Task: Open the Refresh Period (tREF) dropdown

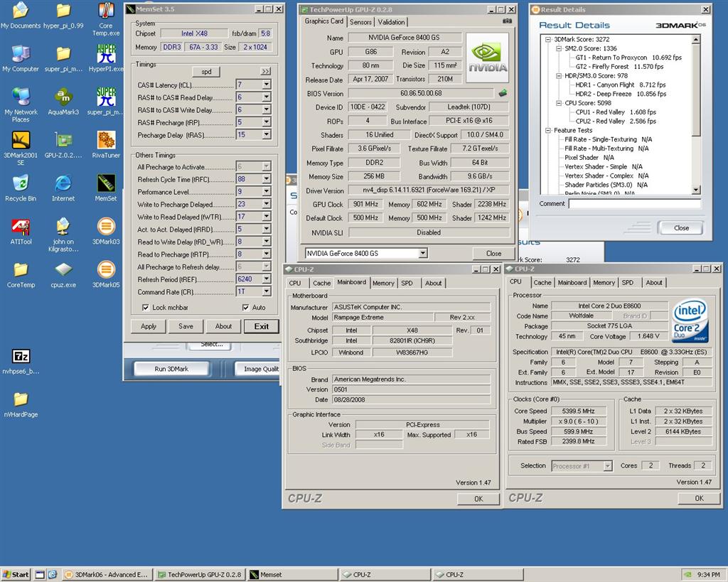Action: pos(267,279)
